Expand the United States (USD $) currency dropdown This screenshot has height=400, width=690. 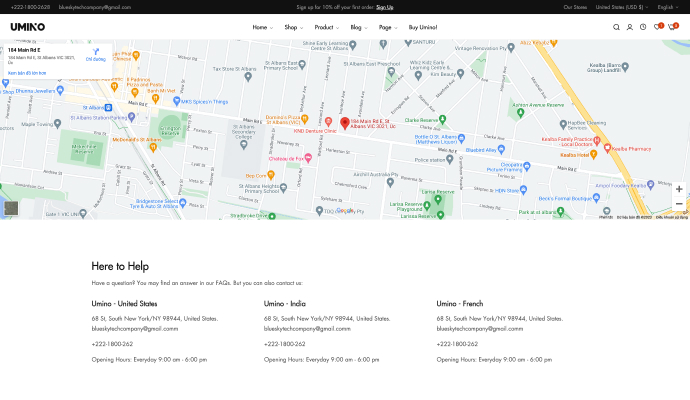pos(621,6)
